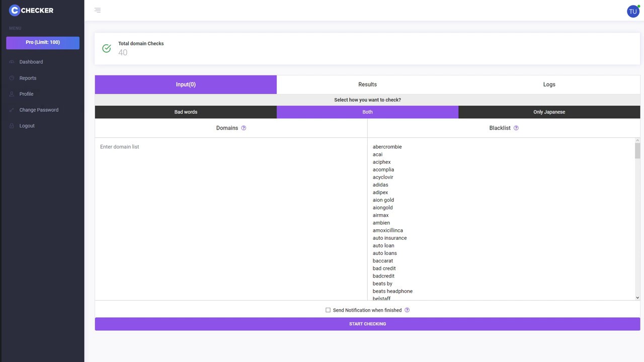Click the 'adipex' blacklist entry
644x362 pixels.
pyautogui.click(x=380, y=192)
